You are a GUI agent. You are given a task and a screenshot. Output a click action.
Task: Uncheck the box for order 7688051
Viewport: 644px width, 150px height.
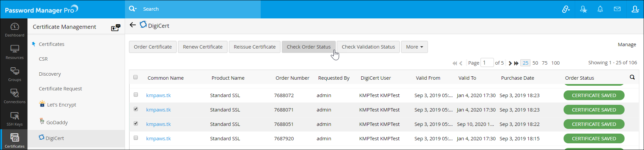tap(136, 124)
